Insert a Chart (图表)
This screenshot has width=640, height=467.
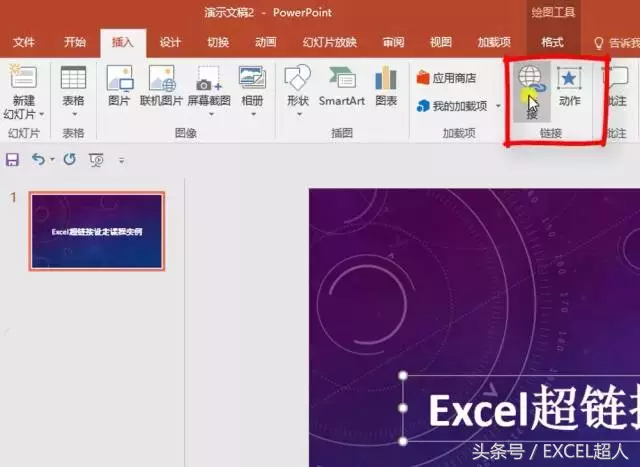[x=386, y=86]
